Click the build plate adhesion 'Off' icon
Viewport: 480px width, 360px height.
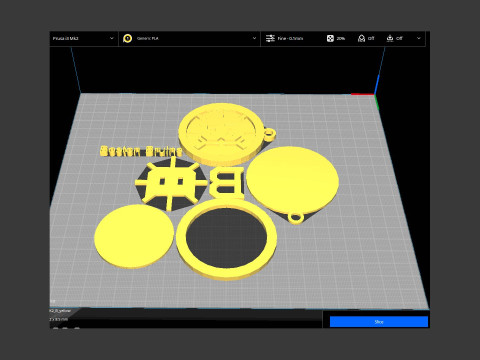(x=390, y=38)
